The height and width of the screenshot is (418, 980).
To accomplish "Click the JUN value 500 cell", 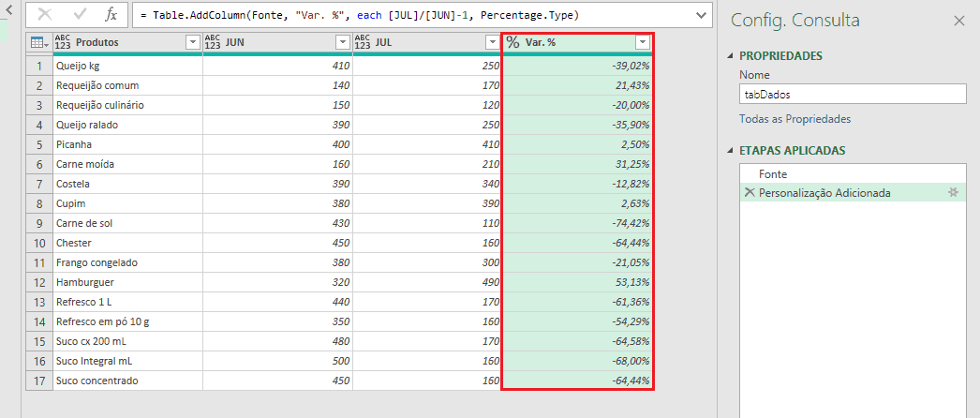I will click(278, 361).
